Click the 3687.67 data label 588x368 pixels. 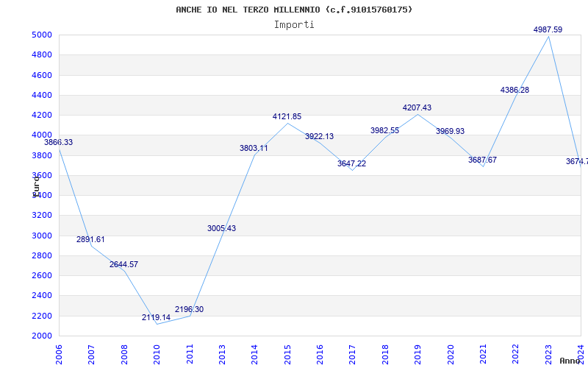tap(482, 160)
